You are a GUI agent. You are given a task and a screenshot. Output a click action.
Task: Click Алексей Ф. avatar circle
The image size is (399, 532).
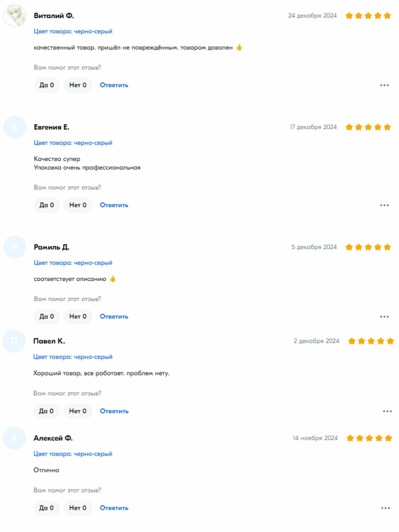14,438
